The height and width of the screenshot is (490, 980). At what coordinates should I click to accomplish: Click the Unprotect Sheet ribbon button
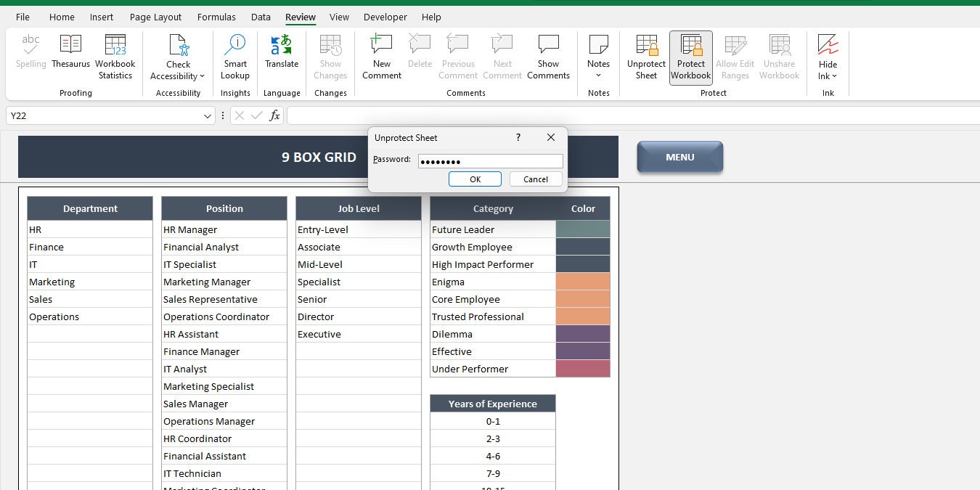[646, 58]
